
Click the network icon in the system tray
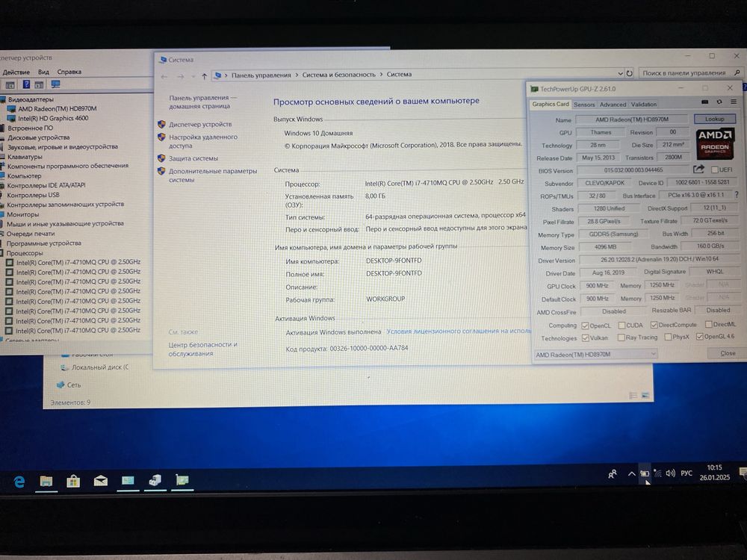pos(657,473)
